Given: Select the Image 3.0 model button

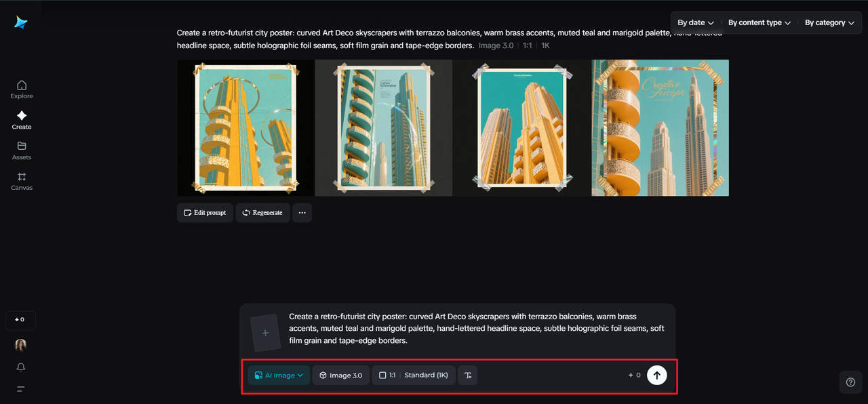Looking at the screenshot, I should [340, 376].
